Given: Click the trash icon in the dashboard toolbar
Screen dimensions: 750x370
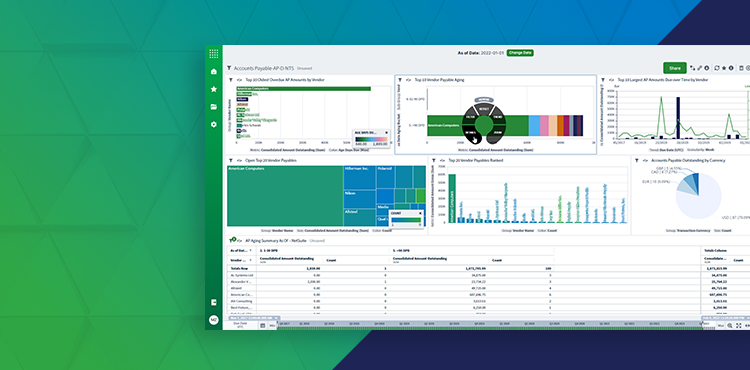Looking at the screenshot, I should (x=741, y=68).
